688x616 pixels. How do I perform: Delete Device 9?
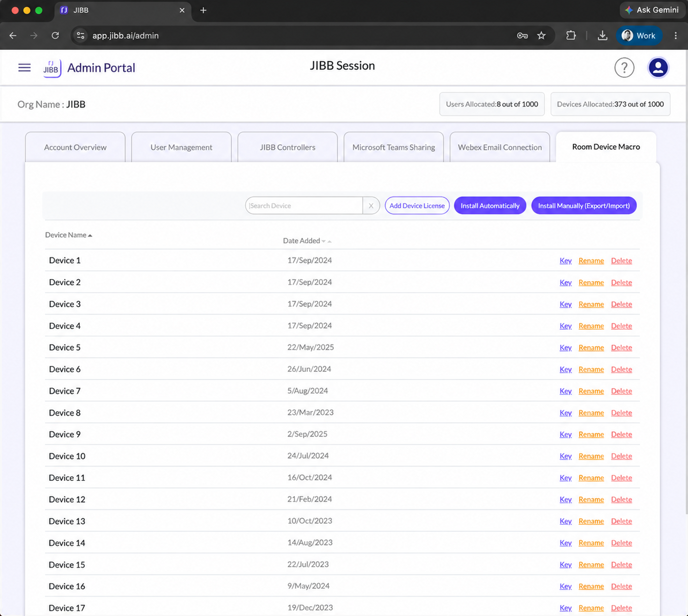[x=622, y=434]
